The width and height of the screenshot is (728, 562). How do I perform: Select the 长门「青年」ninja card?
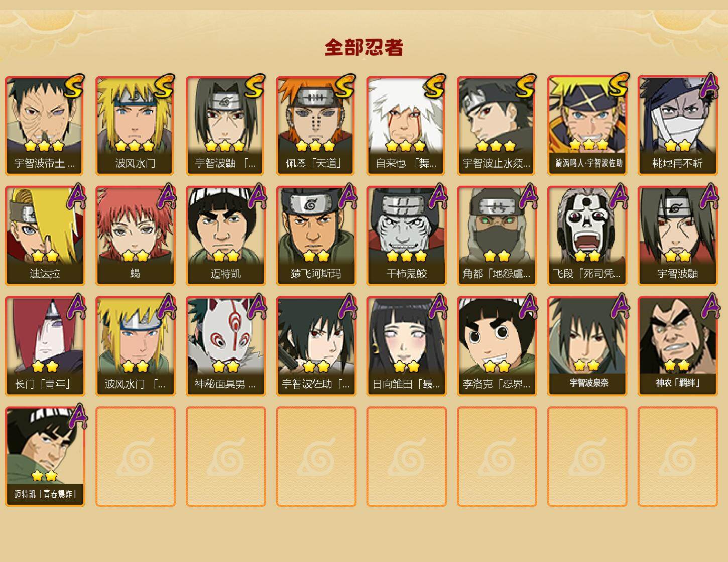[45, 346]
